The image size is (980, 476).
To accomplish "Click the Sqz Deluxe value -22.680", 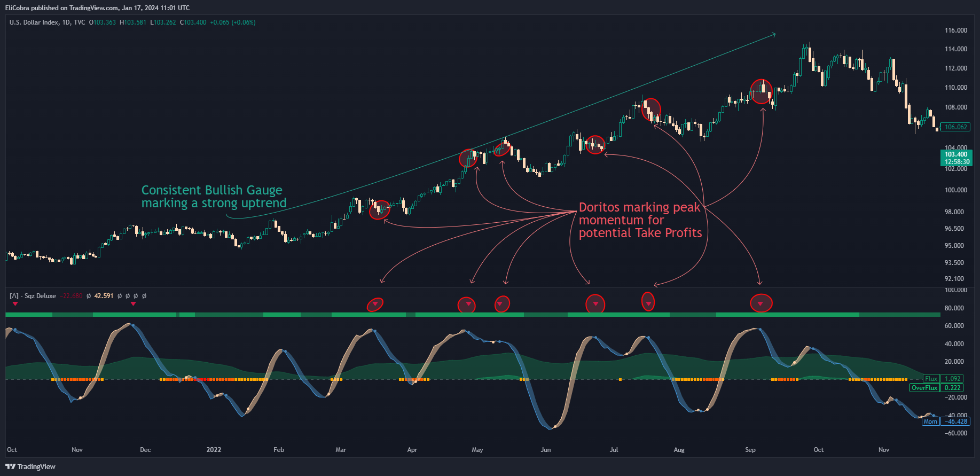I will point(71,296).
